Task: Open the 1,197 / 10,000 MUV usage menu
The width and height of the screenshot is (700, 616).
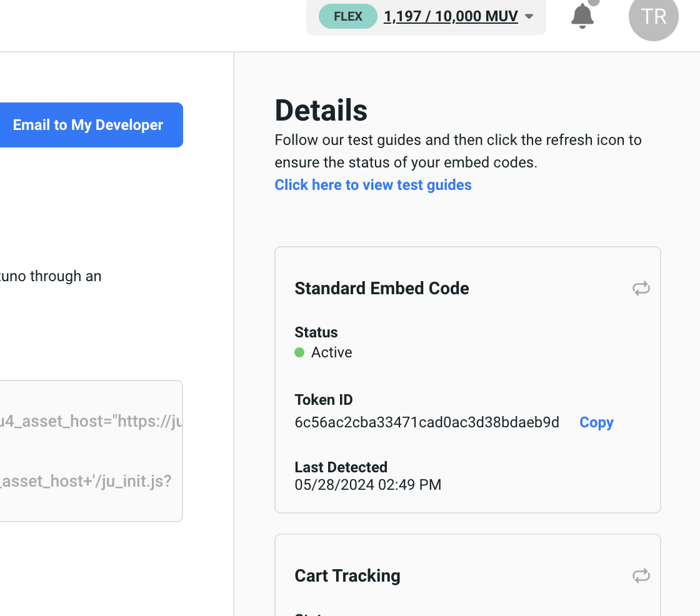Action: 451,16
